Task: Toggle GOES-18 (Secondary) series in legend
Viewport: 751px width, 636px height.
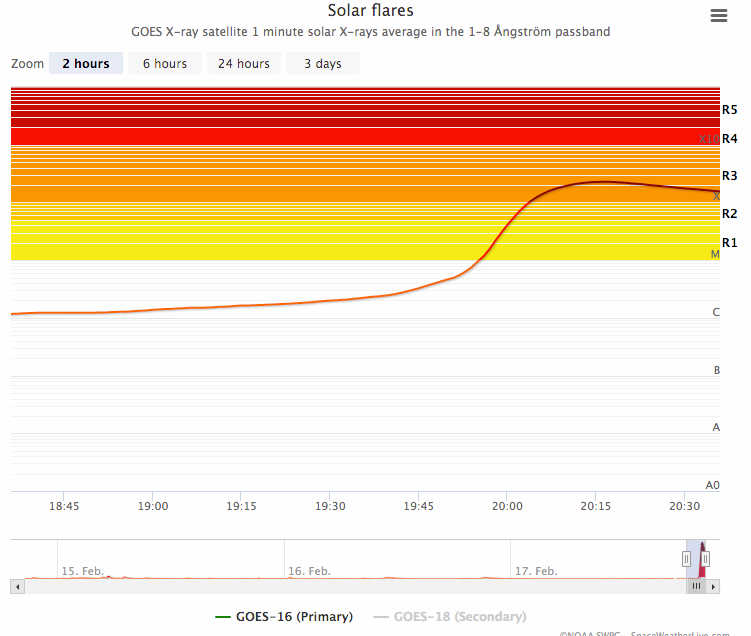Action: (x=450, y=616)
